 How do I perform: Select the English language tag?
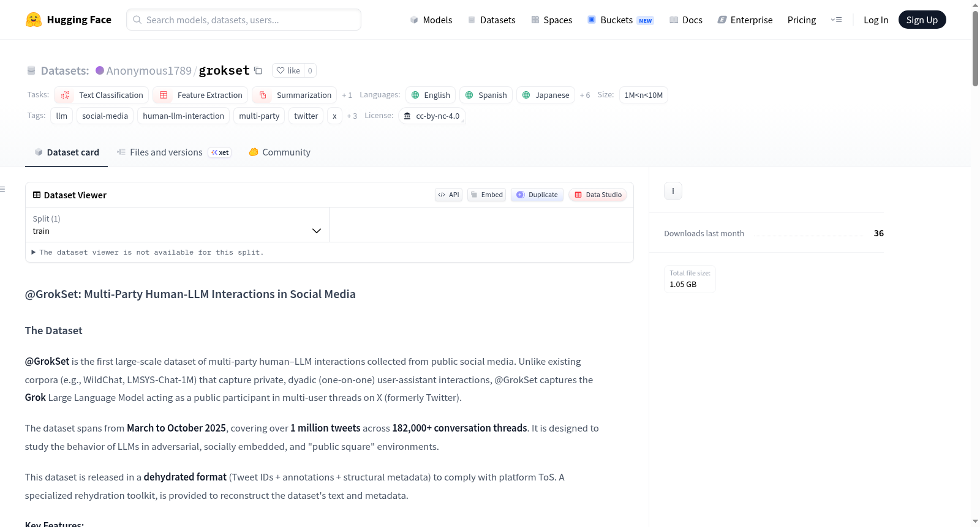[x=431, y=95]
